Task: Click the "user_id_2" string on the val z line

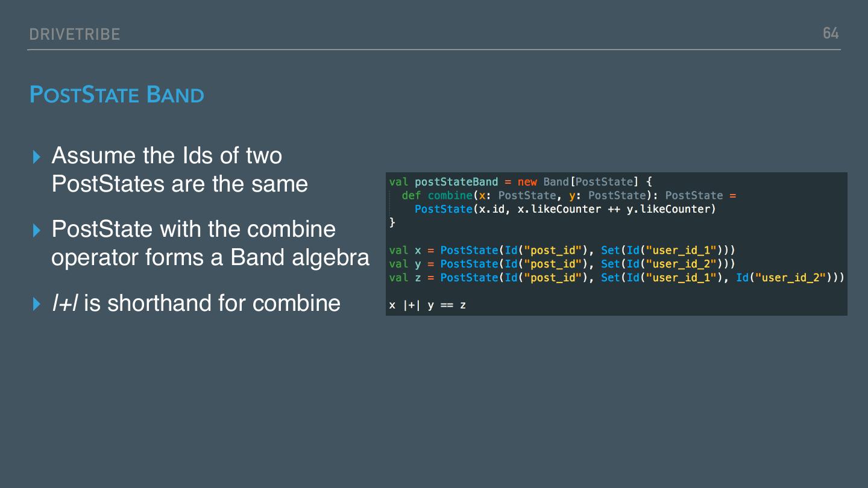Action: click(x=790, y=278)
